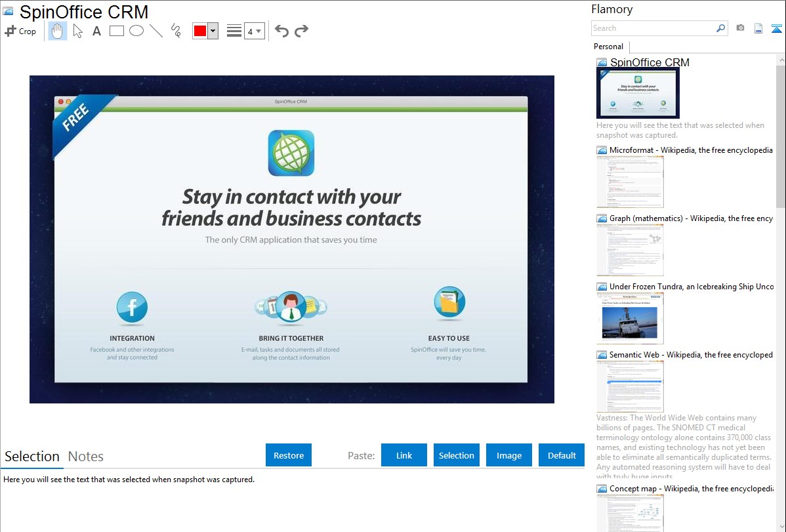The height and width of the screenshot is (532, 786).
Task: Open the Microformat Wikipedia snapshot thumbnail
Action: click(630, 182)
